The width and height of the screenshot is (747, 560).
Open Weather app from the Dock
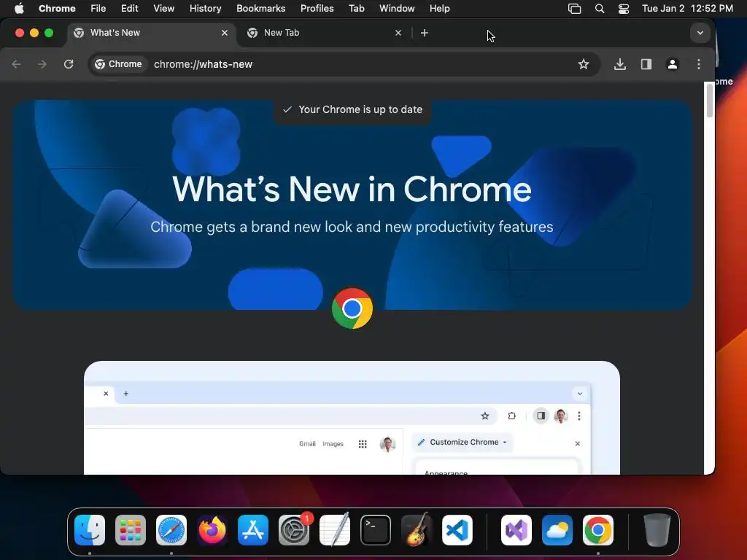[x=557, y=530]
